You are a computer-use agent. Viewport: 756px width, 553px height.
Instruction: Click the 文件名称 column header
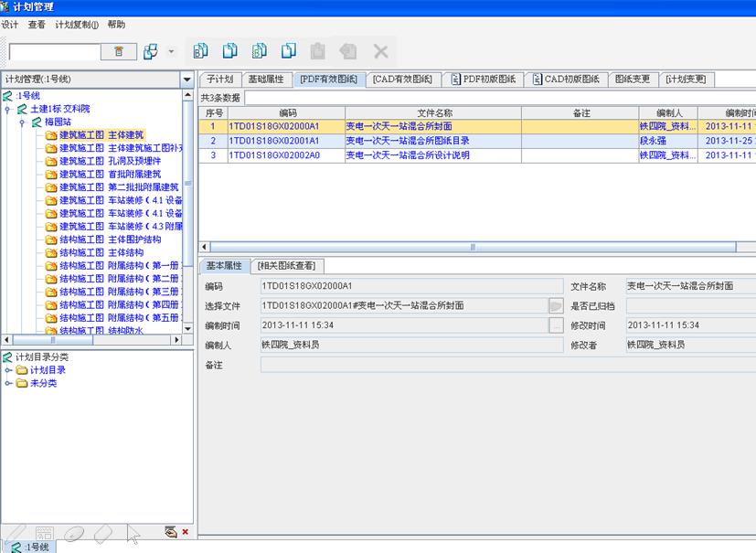434,113
